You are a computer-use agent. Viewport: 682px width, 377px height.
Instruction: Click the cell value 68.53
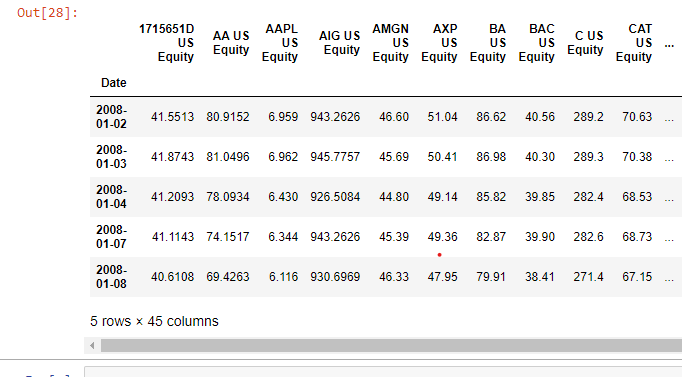coord(637,197)
